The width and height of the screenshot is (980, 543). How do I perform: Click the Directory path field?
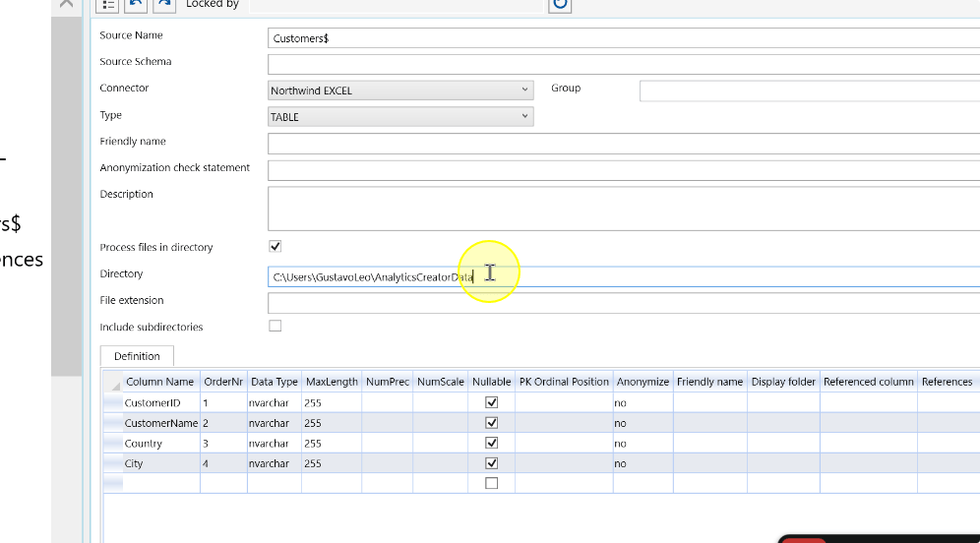tap(624, 276)
